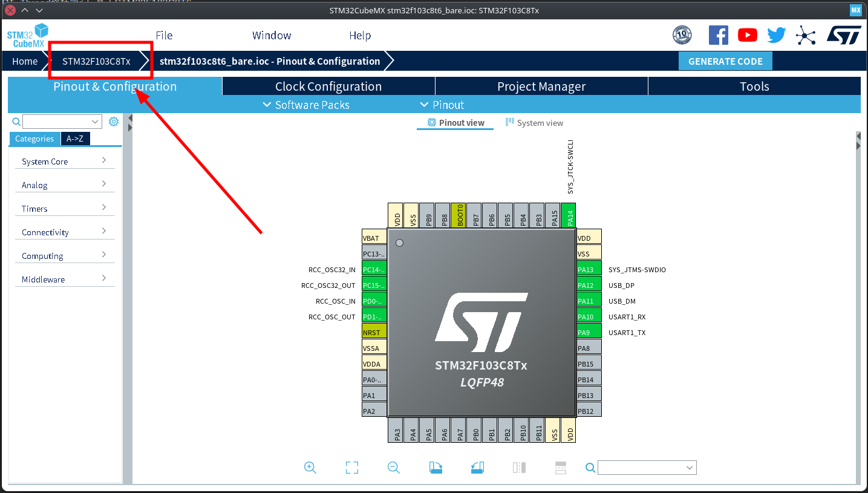868x493 pixels.
Task: Open the Facebook link icon
Action: coord(718,35)
